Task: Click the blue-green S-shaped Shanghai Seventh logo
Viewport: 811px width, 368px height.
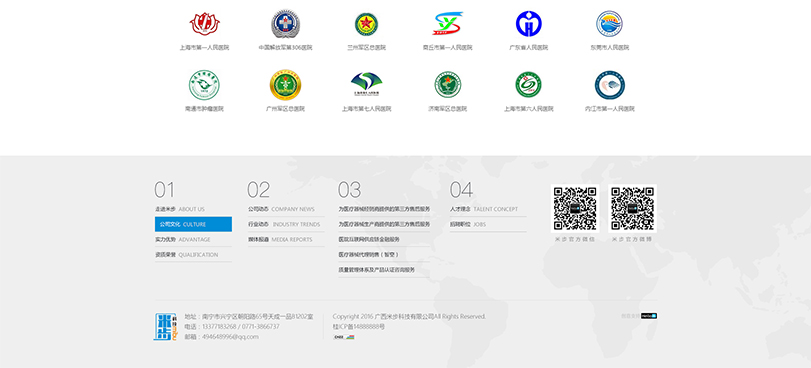Action: [x=366, y=84]
